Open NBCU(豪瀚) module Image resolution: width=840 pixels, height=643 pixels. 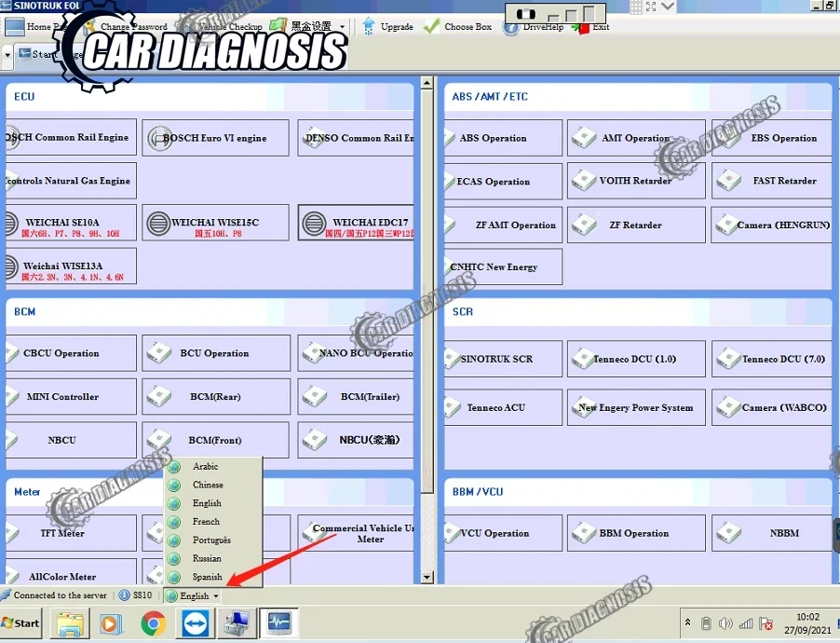[356, 440]
